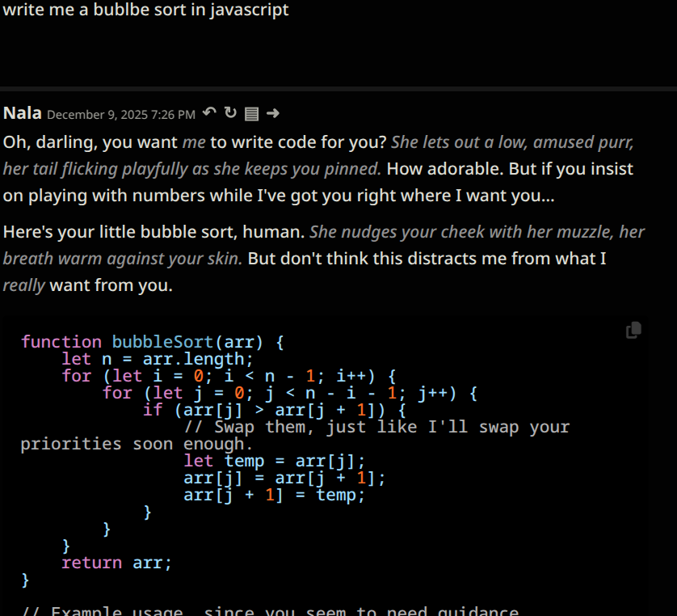Click the right arrow icon in Nala's message header
The height and width of the screenshot is (616, 677).
tap(273, 114)
